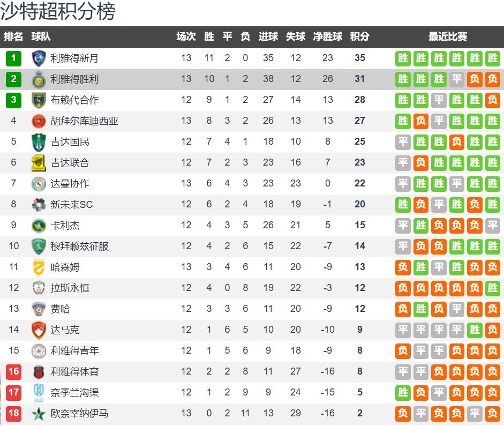Viewport: 504px width, 426px height.
Task: Click the red rank 18 badge
Action: tap(13, 413)
